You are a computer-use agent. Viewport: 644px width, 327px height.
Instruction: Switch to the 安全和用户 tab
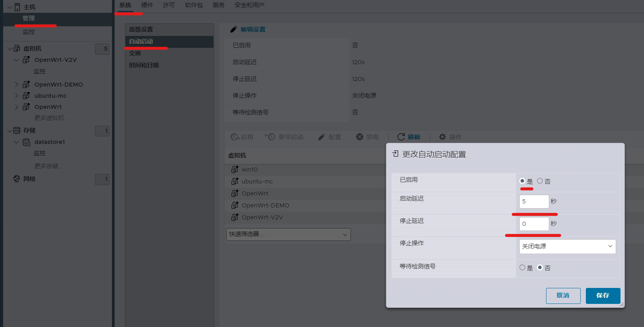pyautogui.click(x=249, y=5)
